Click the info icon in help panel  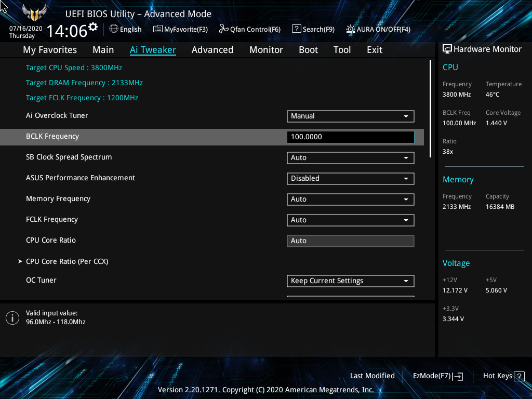click(x=12, y=318)
